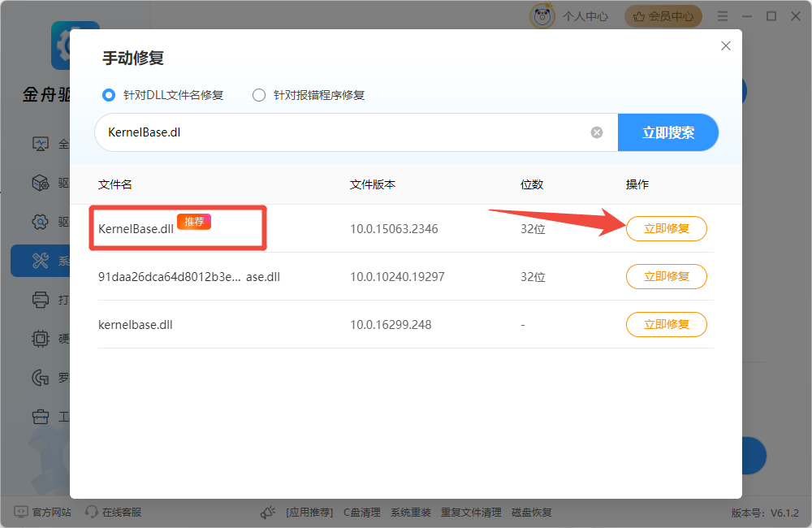
Task: Open the gear driver sidebar icon
Action: click(41, 222)
